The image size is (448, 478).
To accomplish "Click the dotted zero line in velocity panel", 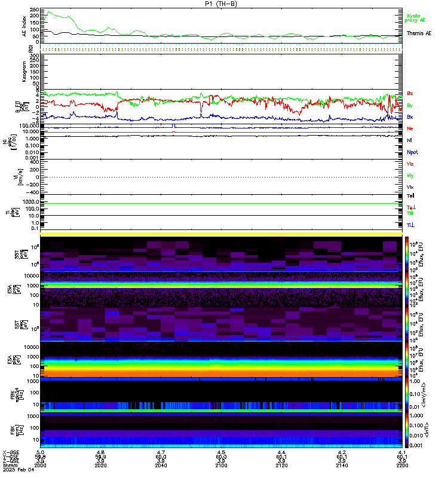I will point(221,177).
